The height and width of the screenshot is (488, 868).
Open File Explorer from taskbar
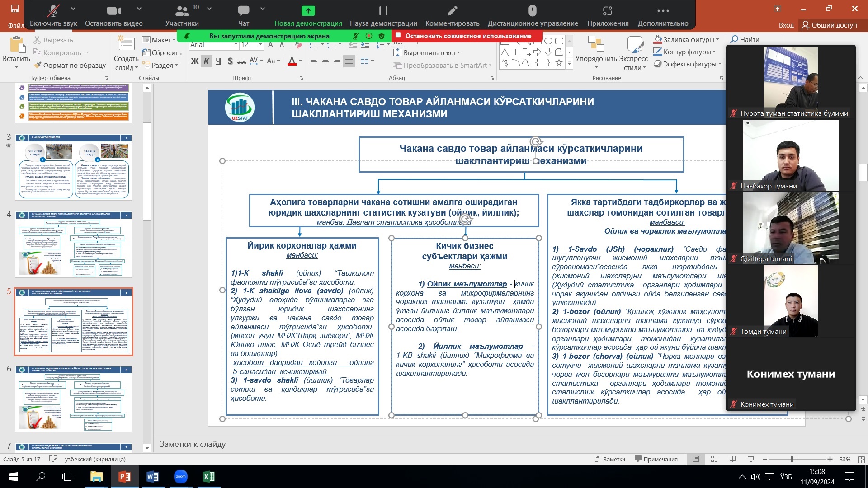tap(96, 477)
